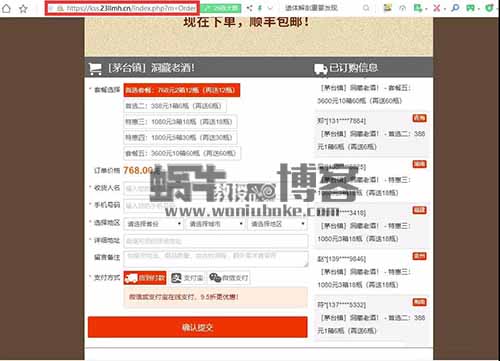
Task: Choose WeChat Pay payment option
Action: pos(229,278)
